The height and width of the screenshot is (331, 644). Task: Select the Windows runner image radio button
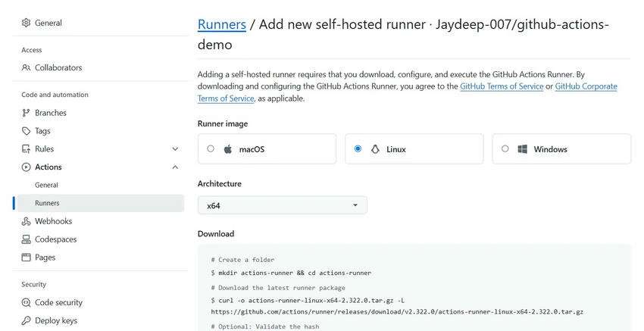(505, 148)
